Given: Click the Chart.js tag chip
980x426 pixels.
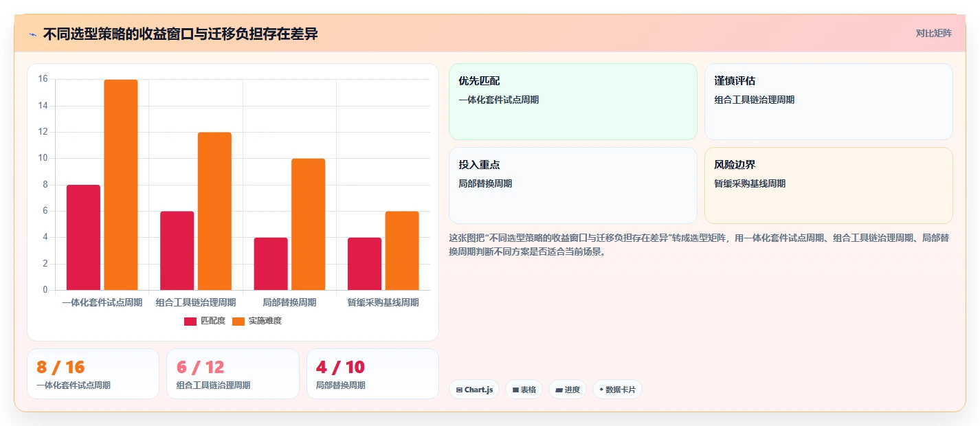Looking at the screenshot, I should point(474,390).
